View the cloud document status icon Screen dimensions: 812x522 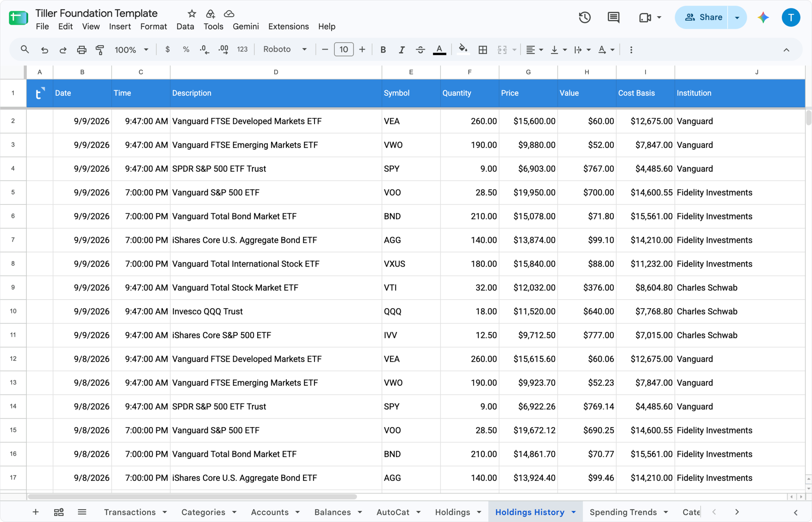(229, 14)
